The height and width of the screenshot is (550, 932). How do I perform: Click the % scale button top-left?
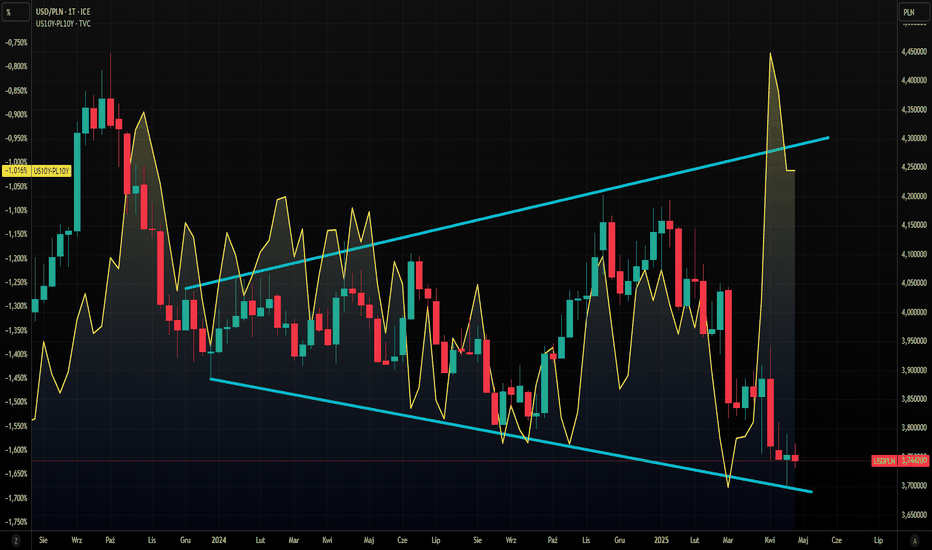pos(15,13)
